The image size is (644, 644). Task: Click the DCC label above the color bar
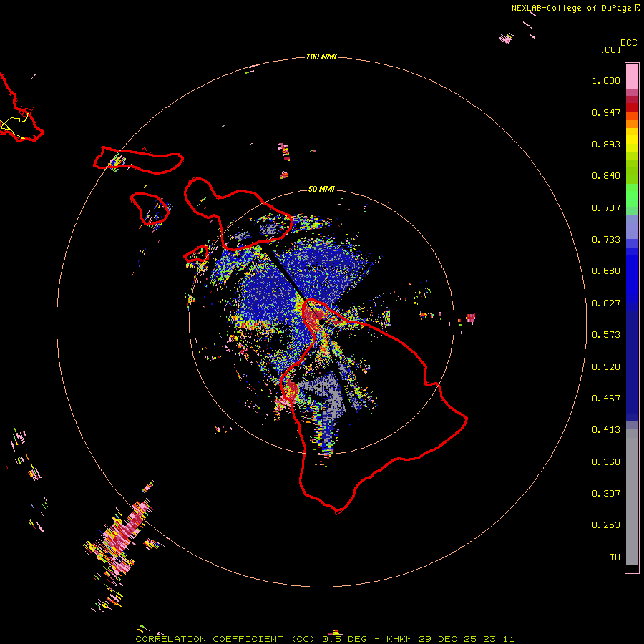pyautogui.click(x=629, y=43)
